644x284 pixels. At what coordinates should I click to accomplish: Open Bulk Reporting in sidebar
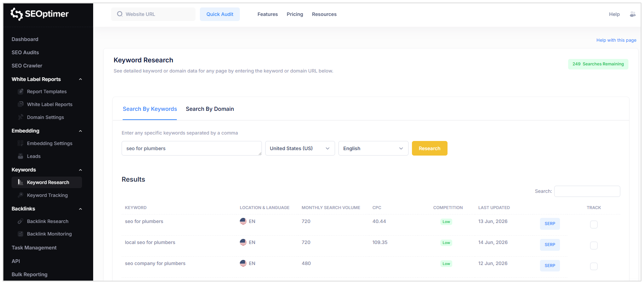(x=29, y=275)
